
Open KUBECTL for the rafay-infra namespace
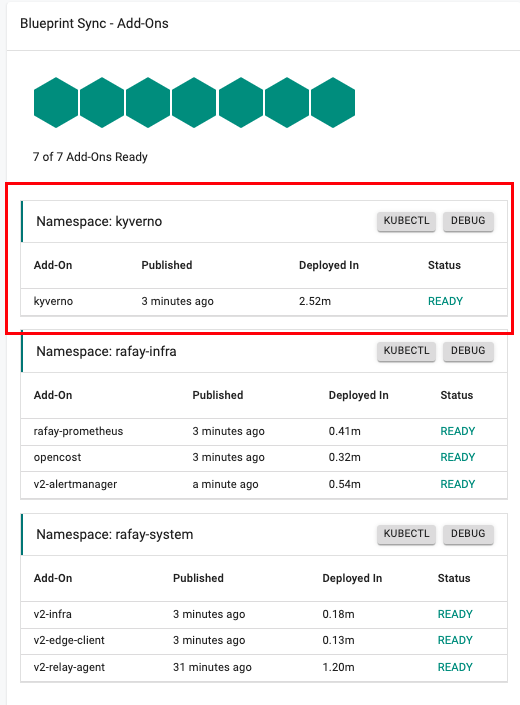(406, 351)
